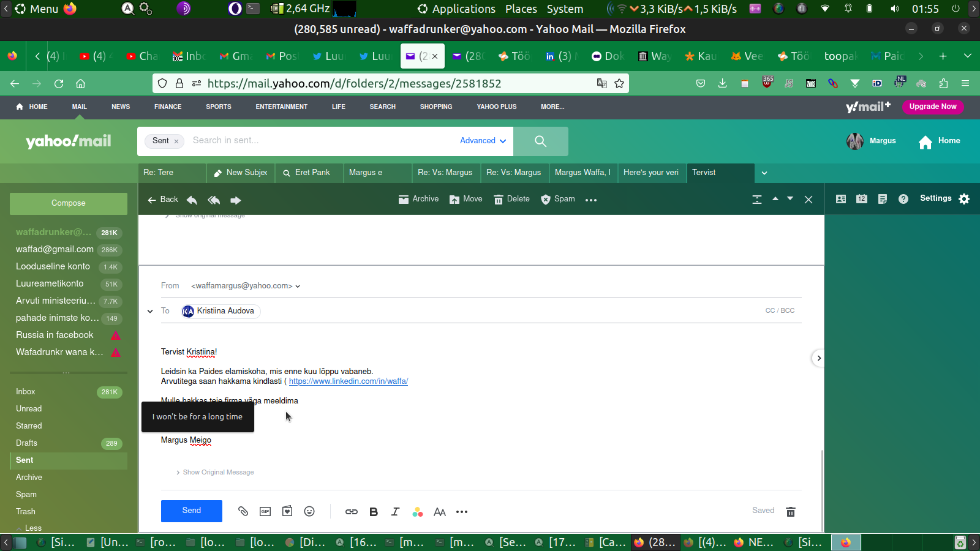Click the Compose button

[69, 203]
